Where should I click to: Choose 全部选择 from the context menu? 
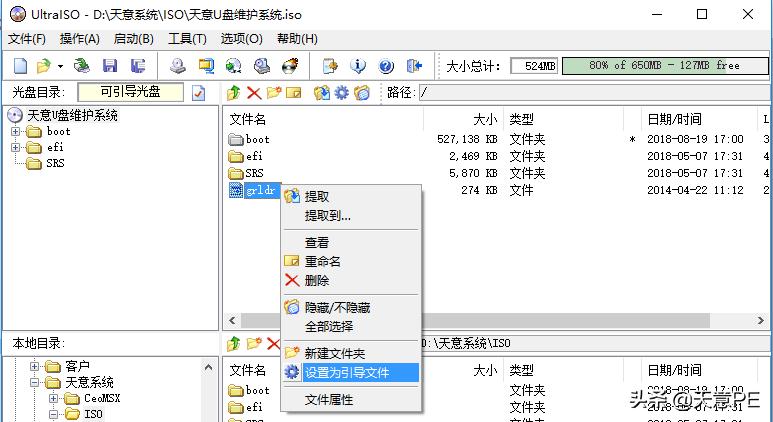(x=351, y=326)
